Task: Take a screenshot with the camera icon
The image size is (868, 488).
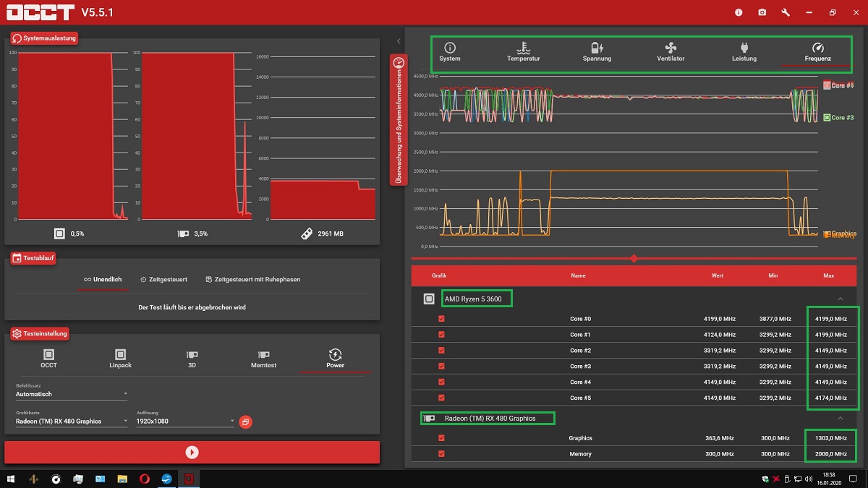Action: 762,12
